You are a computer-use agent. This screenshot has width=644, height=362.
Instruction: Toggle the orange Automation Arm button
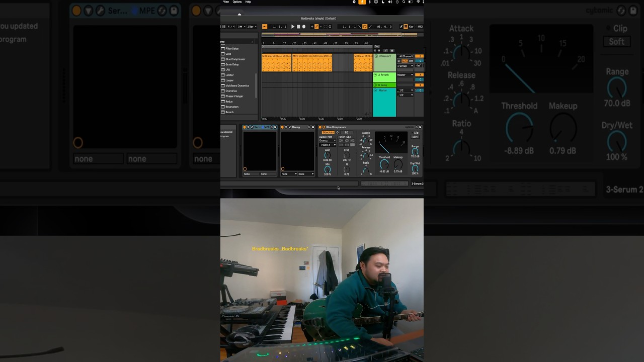(316, 27)
